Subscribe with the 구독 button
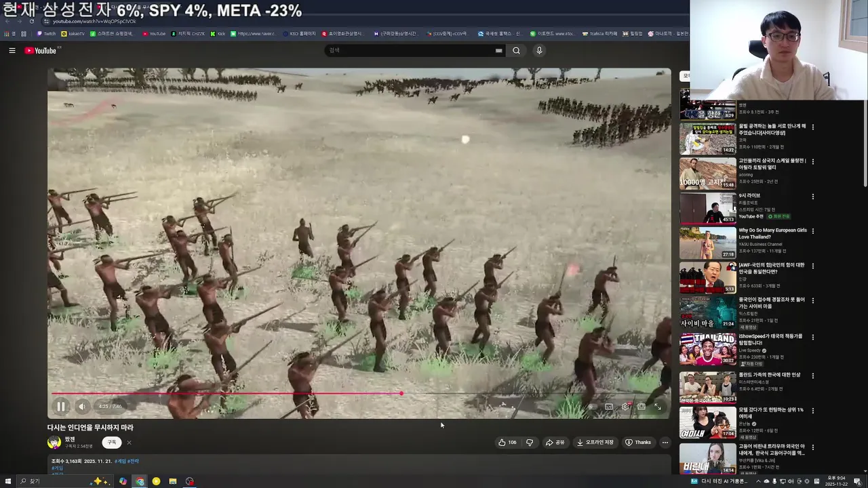 (112, 443)
